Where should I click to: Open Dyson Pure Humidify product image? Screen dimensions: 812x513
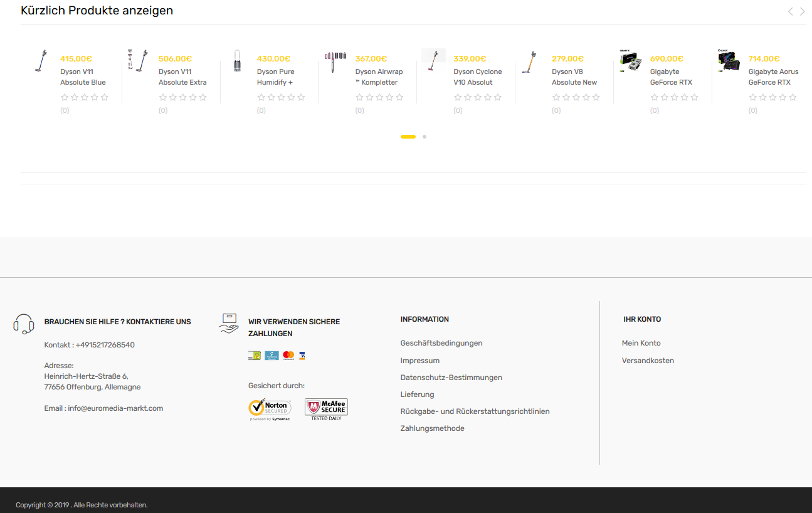(236, 61)
